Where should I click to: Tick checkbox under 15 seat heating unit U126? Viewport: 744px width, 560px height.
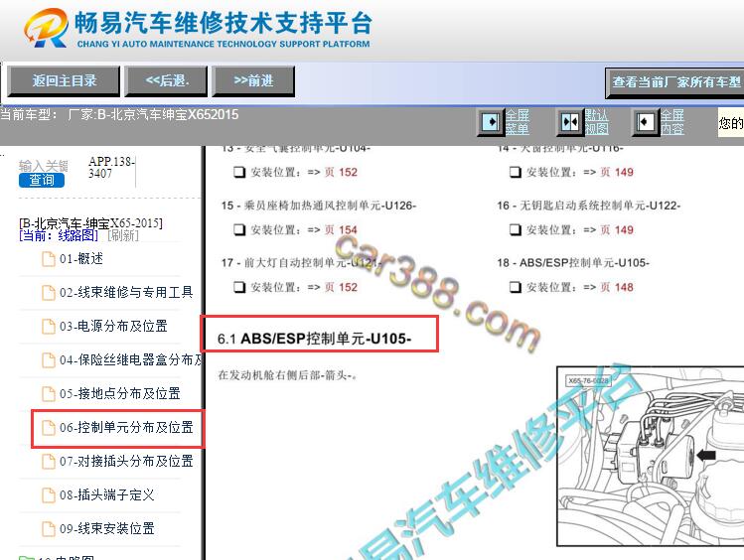[239, 230]
